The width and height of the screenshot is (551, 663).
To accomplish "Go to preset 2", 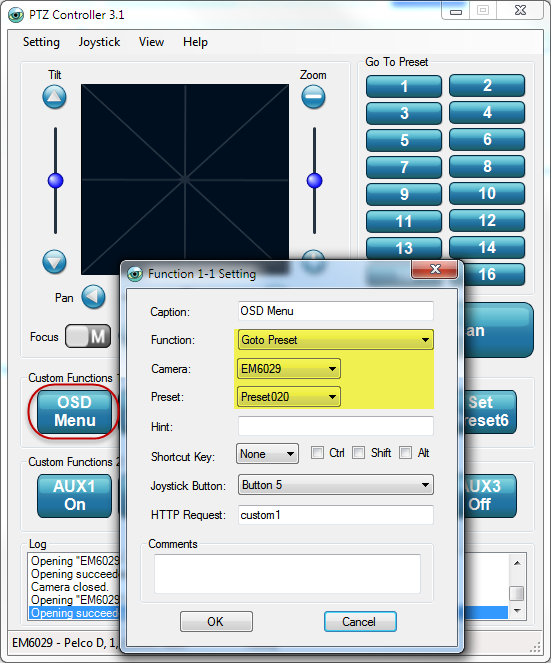I will pos(487,86).
